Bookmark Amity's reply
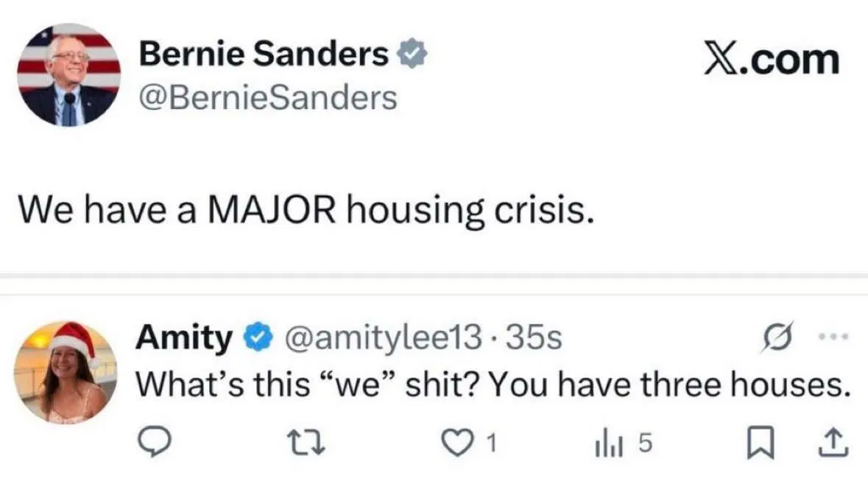This screenshot has height=487, width=868. tap(758, 441)
